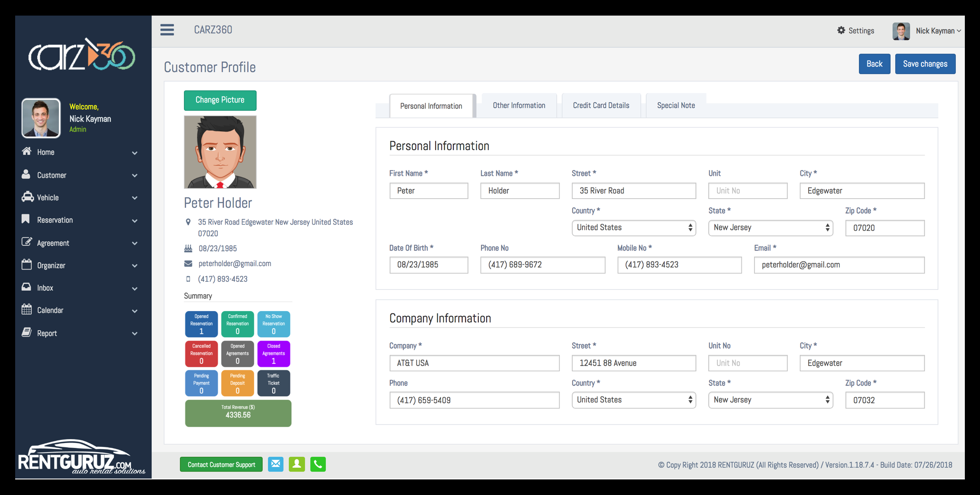Screen dimensions: 980x495
Task: Click the Change Picture button
Action: (x=220, y=100)
